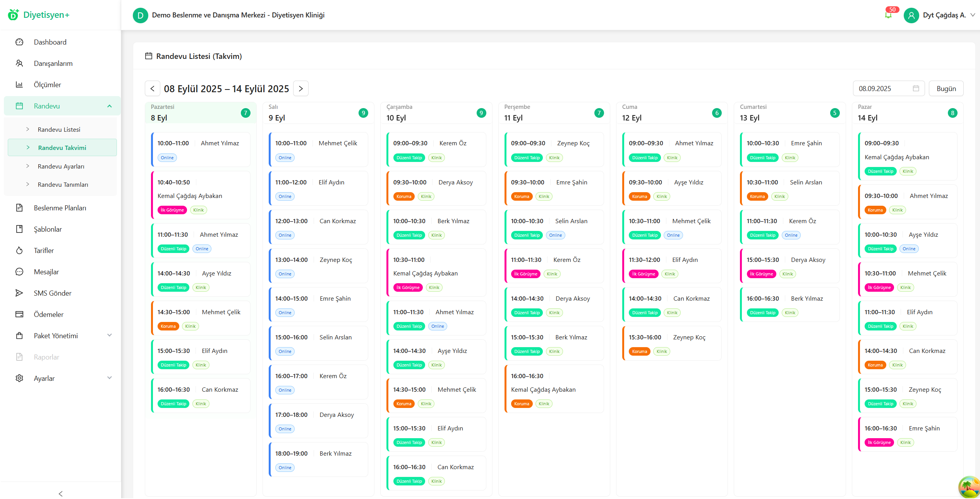This screenshot has height=499, width=980.
Task: Click the Tarifler flame icon
Action: pos(19,250)
